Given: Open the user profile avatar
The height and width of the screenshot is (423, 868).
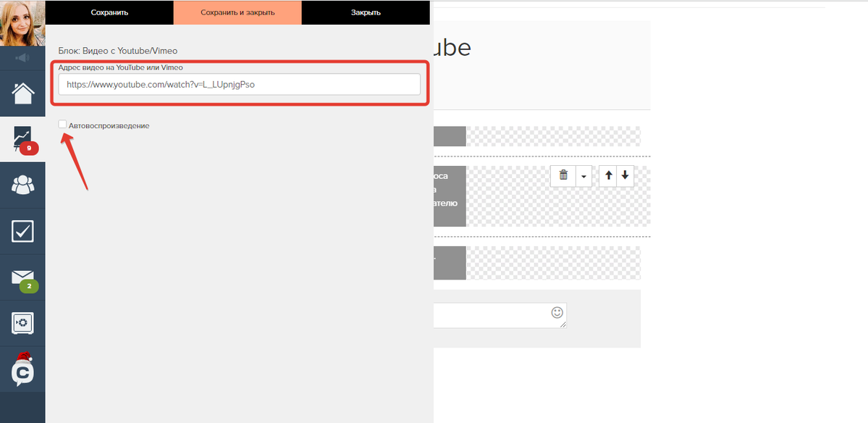Looking at the screenshot, I should coord(22,23).
